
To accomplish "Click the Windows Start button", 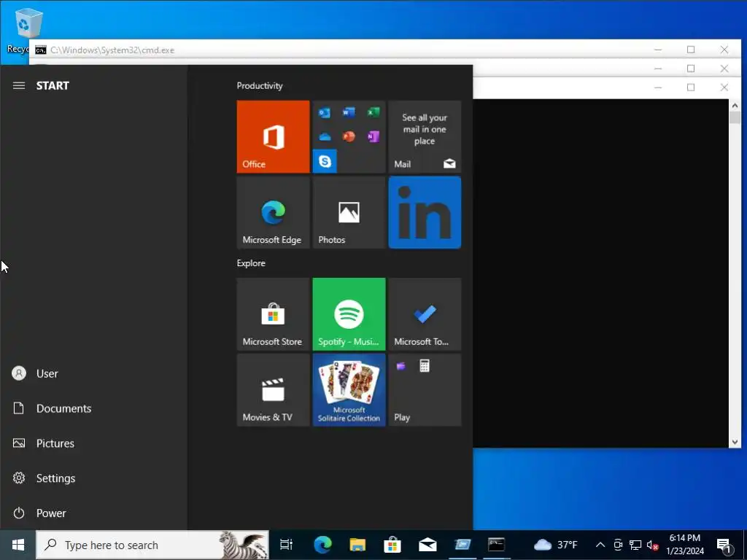I will pyautogui.click(x=18, y=545).
